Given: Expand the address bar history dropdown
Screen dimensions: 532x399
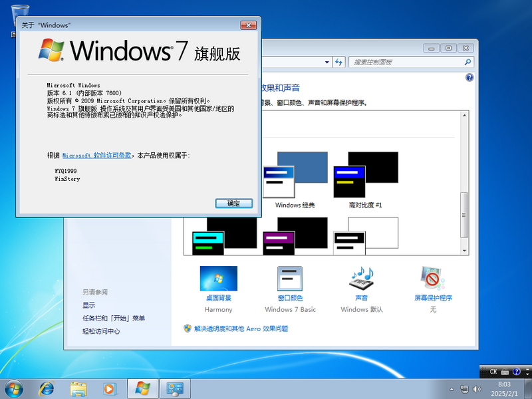Looking at the screenshot, I should (327, 62).
